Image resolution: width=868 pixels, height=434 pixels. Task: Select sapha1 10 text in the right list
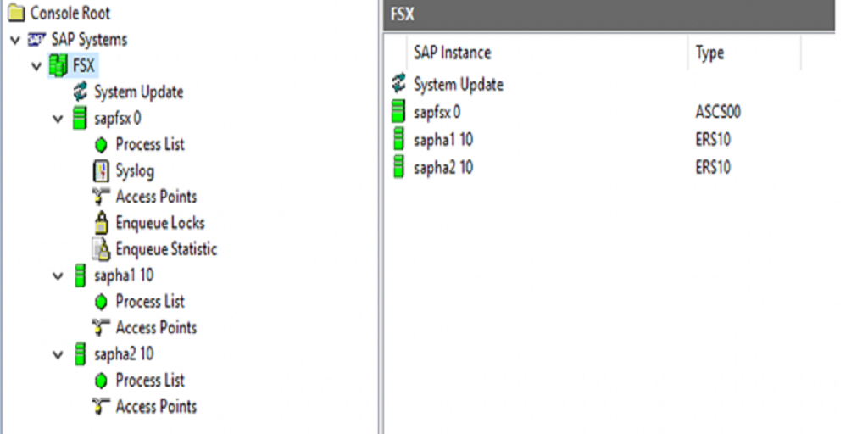[x=442, y=140]
